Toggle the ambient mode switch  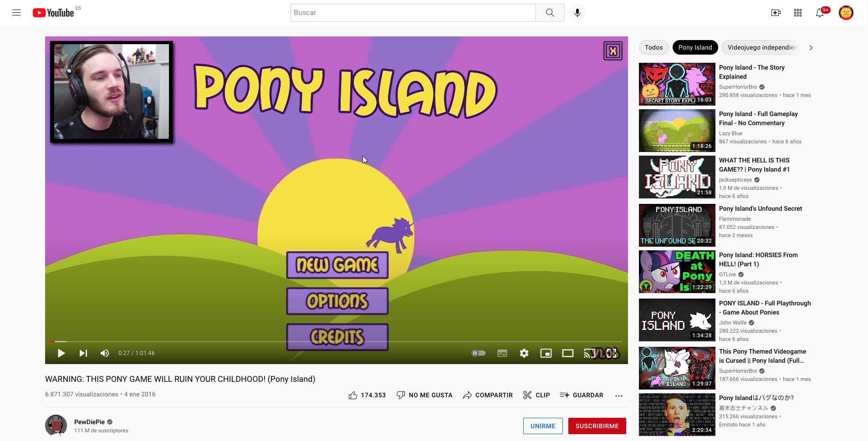(x=479, y=353)
